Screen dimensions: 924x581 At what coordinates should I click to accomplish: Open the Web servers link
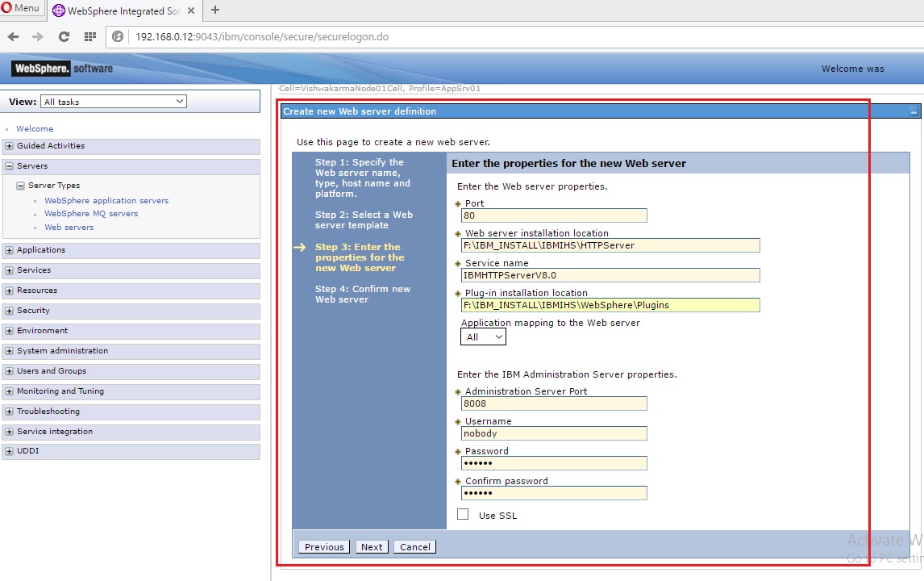69,227
